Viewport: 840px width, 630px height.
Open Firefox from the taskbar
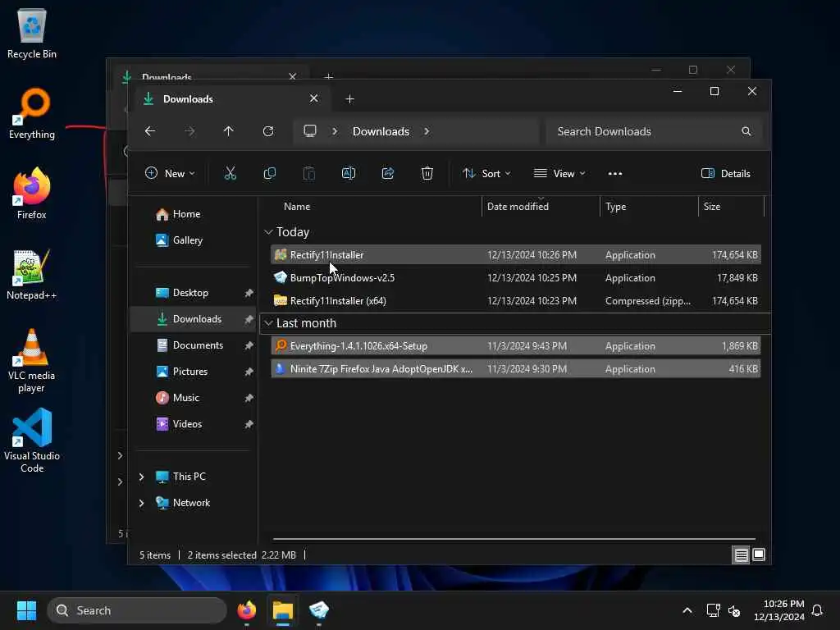[x=246, y=610]
